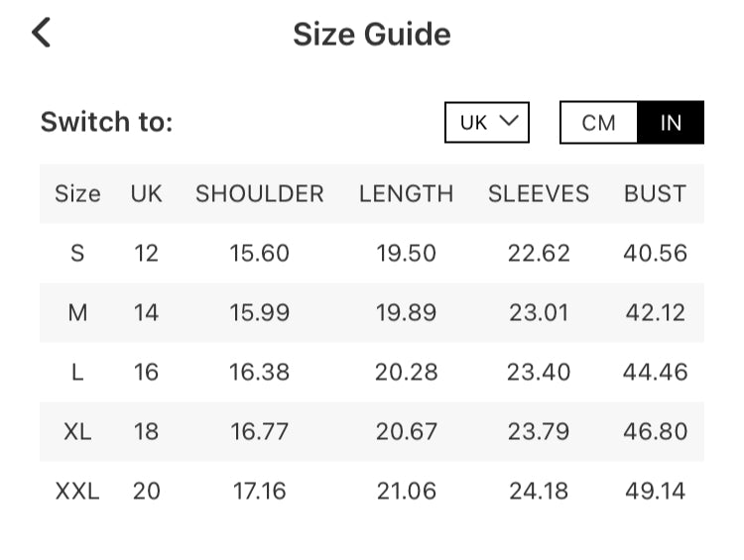Select the S size row label
The image size is (744, 560).
click(x=77, y=253)
